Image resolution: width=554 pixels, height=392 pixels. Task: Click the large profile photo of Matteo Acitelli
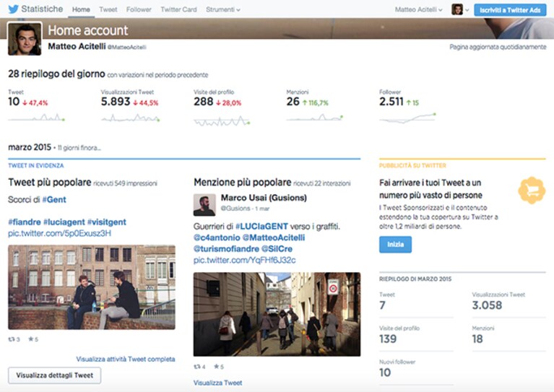25,39
